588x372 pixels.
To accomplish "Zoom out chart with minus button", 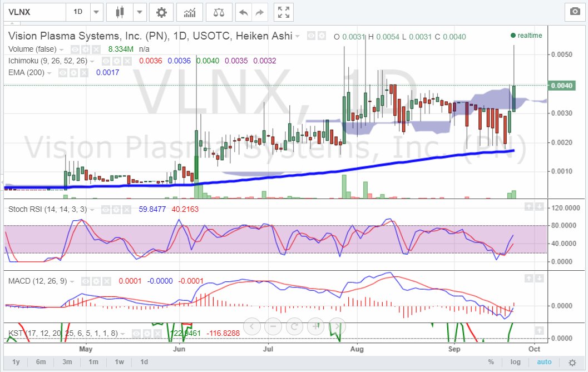I will (273, 326).
